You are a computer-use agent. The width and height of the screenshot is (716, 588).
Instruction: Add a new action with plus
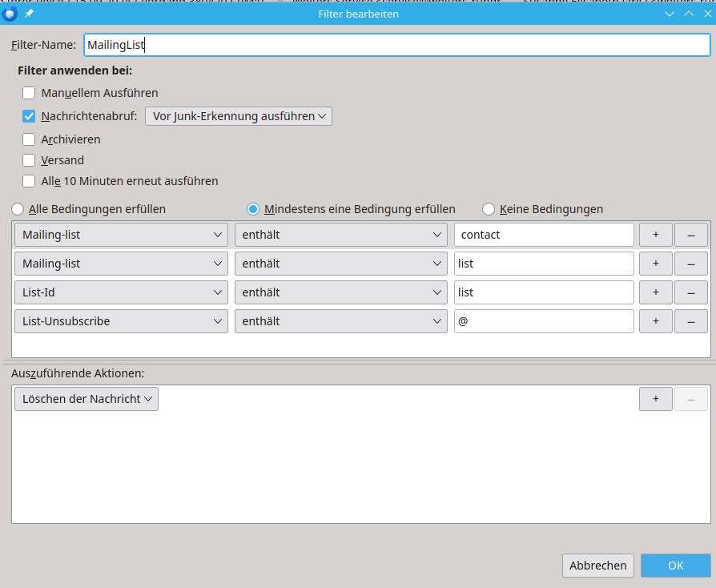point(656,399)
